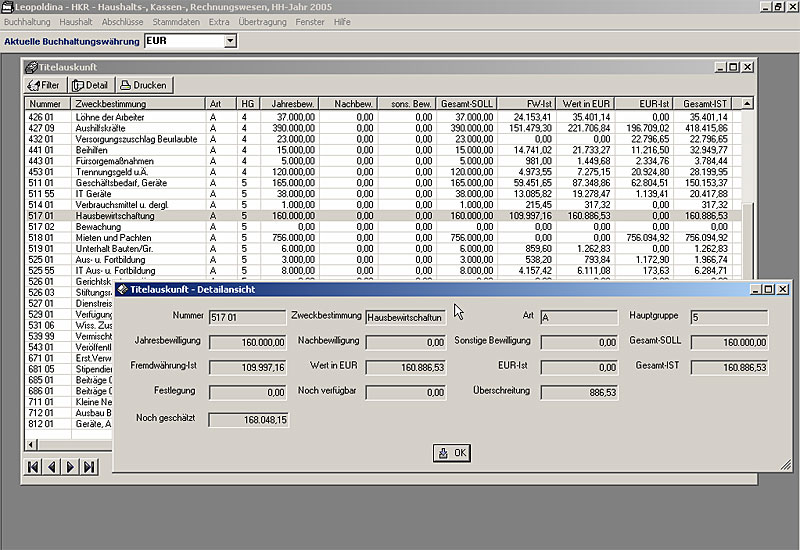This screenshot has width=800, height=550.
Task: Click the Hauptgruppe field
Action: click(x=729, y=317)
